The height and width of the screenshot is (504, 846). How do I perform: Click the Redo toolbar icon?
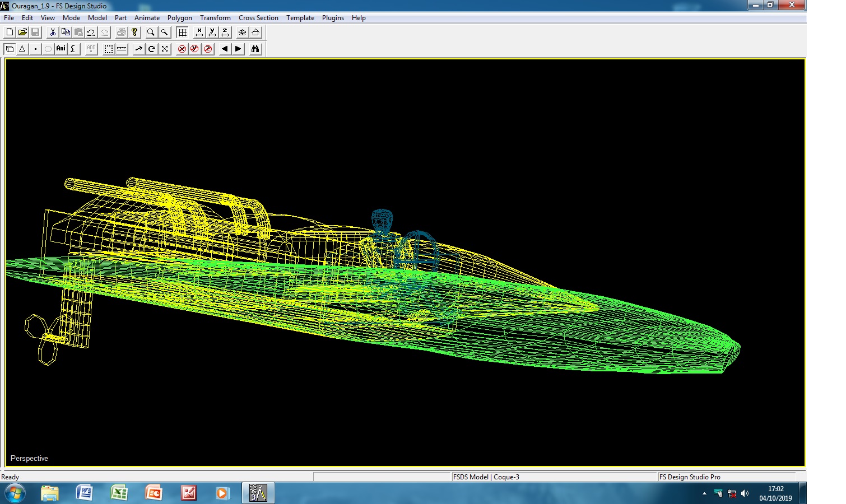click(104, 32)
